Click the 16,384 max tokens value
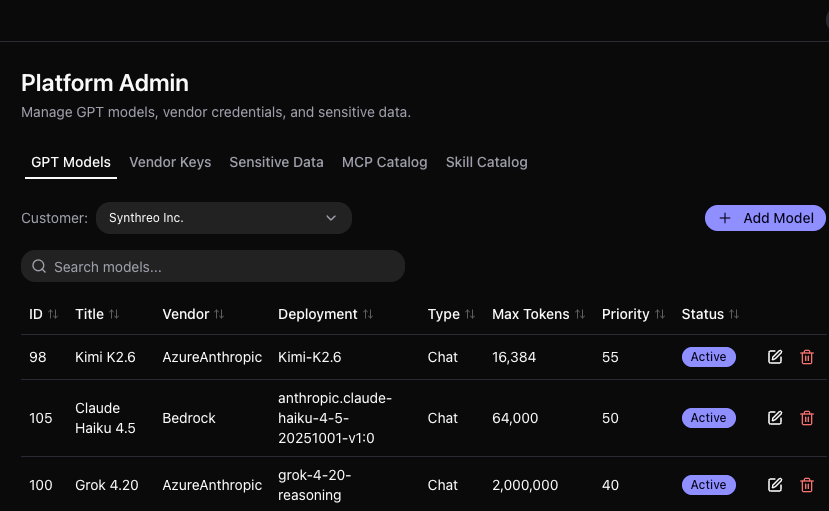Screen dimensions: 829x511 (x=514, y=357)
